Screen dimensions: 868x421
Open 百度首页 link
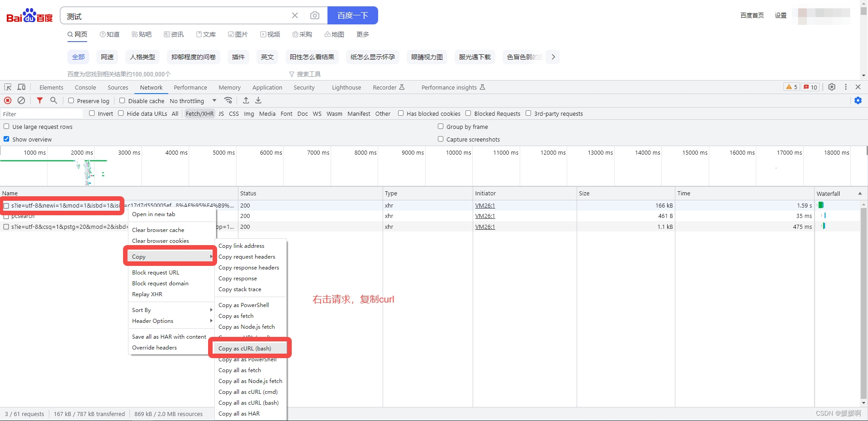752,15
